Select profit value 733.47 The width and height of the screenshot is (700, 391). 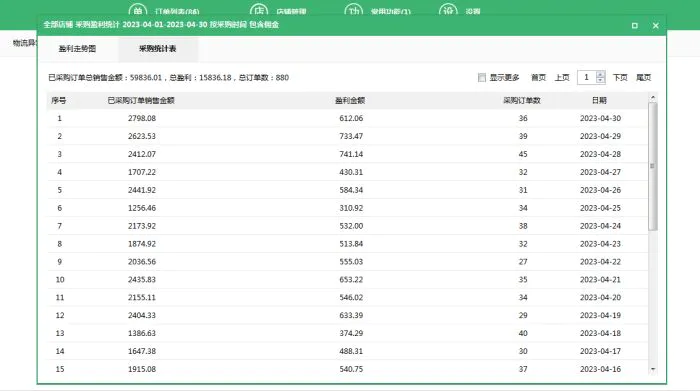tap(351, 136)
